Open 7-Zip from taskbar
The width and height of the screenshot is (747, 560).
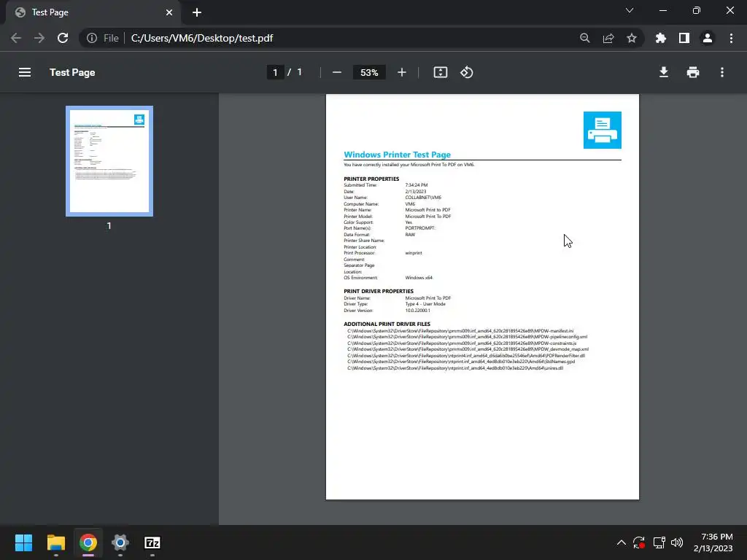152,542
